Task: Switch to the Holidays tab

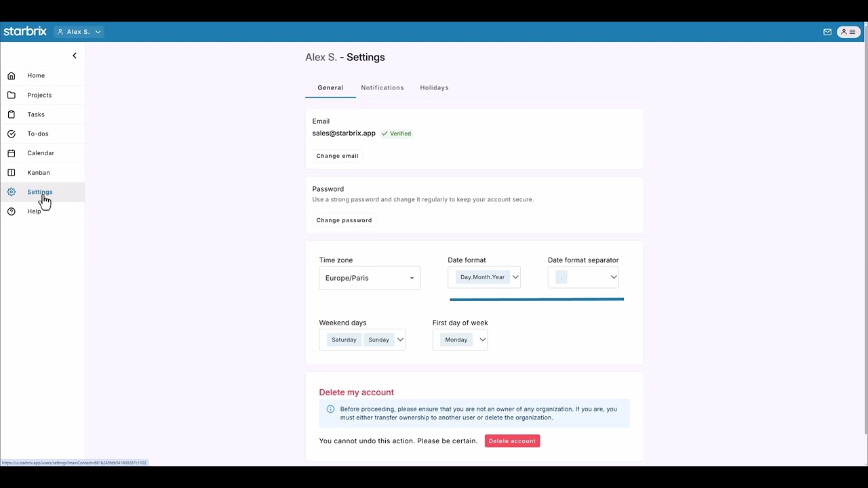Action: 434,87
